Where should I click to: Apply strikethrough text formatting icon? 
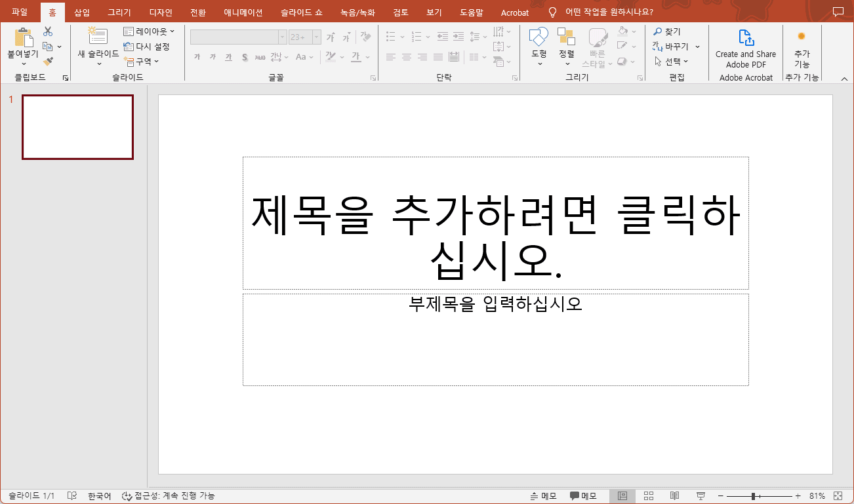(245, 58)
